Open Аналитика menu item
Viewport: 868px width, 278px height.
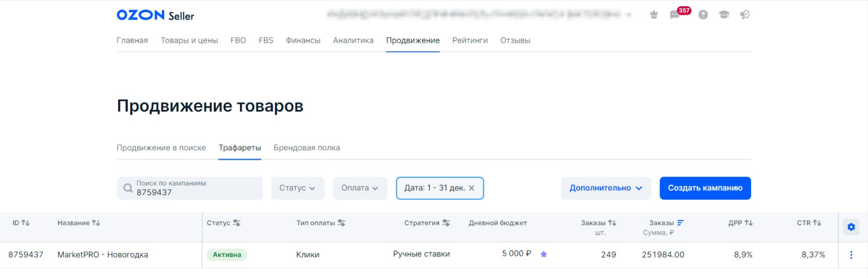(353, 40)
